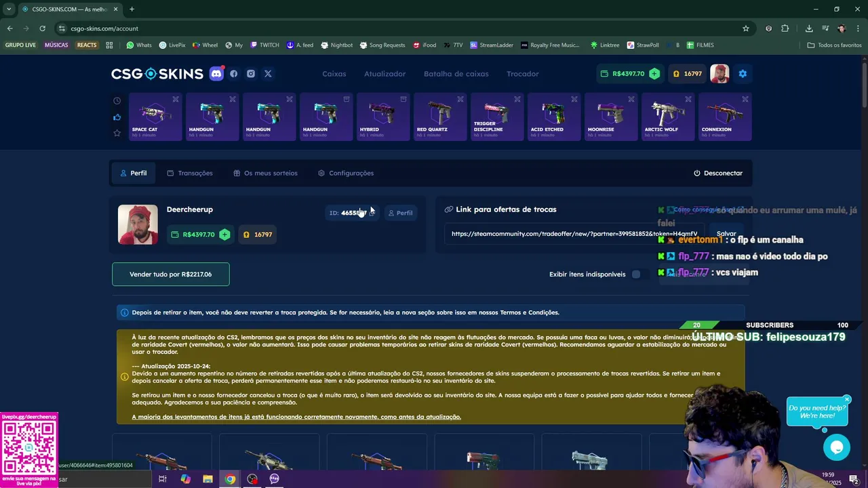868x488 pixels.
Task: Open the browser downloads icon
Action: click(x=809, y=28)
